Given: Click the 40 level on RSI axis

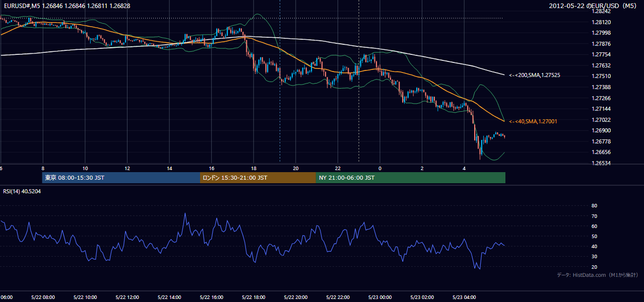Looking at the screenshot, I should 594,246.
